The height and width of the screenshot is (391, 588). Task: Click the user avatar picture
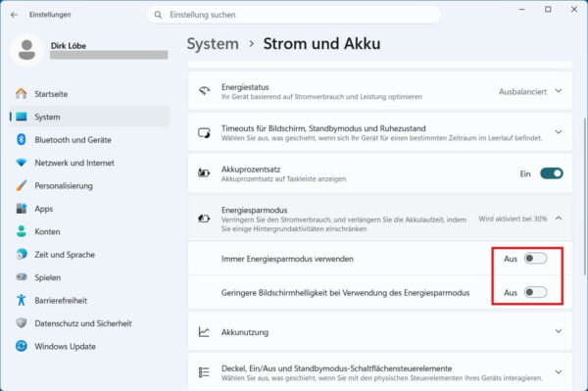pos(26,50)
